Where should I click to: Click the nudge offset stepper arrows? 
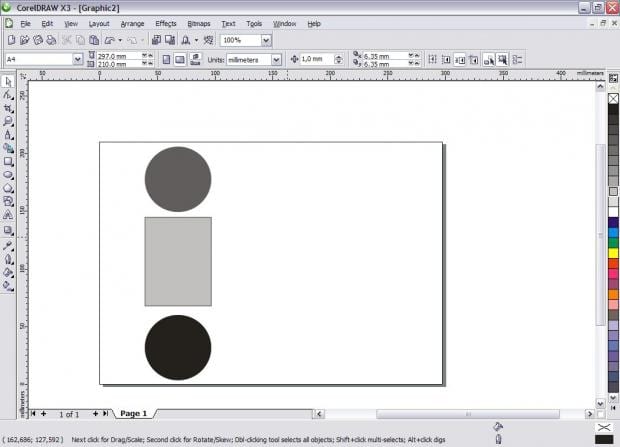338,59
